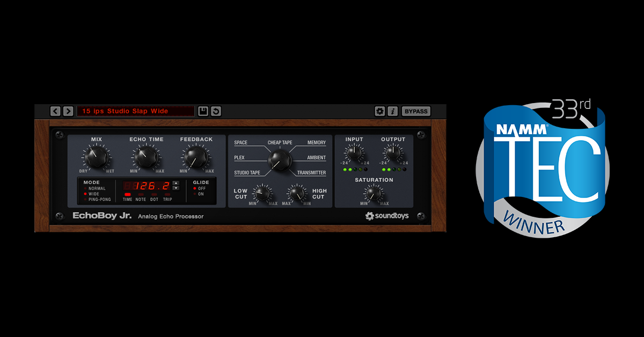Open plugin settings gear icon
Screen dimensions: 644x337
(380, 111)
